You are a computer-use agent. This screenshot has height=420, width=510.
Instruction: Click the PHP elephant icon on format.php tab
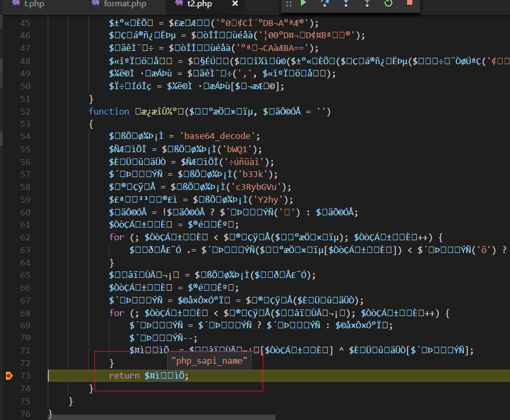pos(96,3)
